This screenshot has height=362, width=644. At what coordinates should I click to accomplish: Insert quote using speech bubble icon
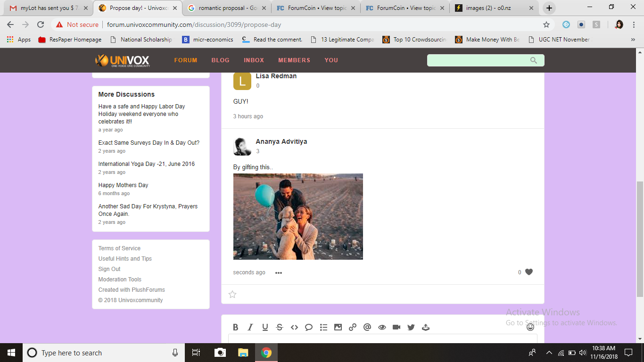click(309, 327)
